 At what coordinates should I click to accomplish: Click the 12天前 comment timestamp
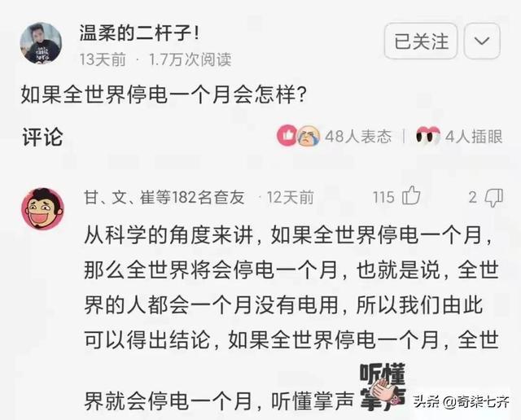(291, 197)
